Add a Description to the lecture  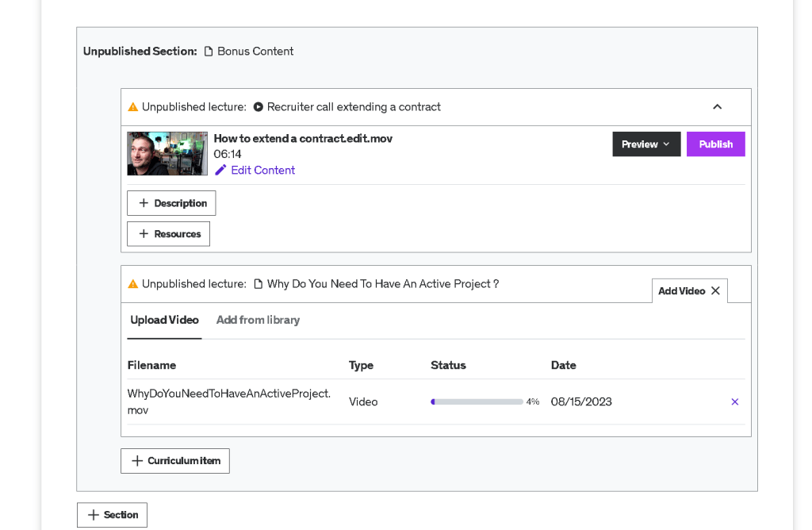coord(171,203)
